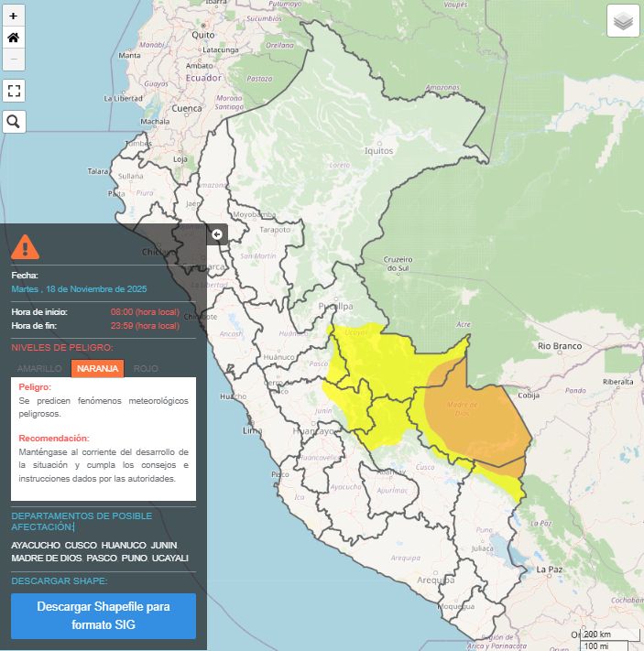
Task: Switch to the AMARILLO danger level tab
Action: 40,368
